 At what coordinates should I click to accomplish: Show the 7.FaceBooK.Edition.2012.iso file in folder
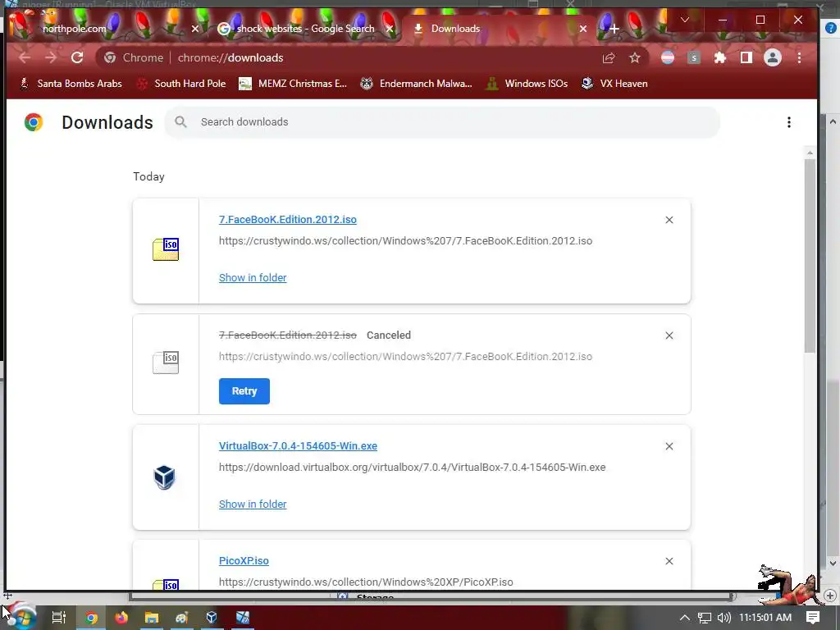(x=253, y=277)
